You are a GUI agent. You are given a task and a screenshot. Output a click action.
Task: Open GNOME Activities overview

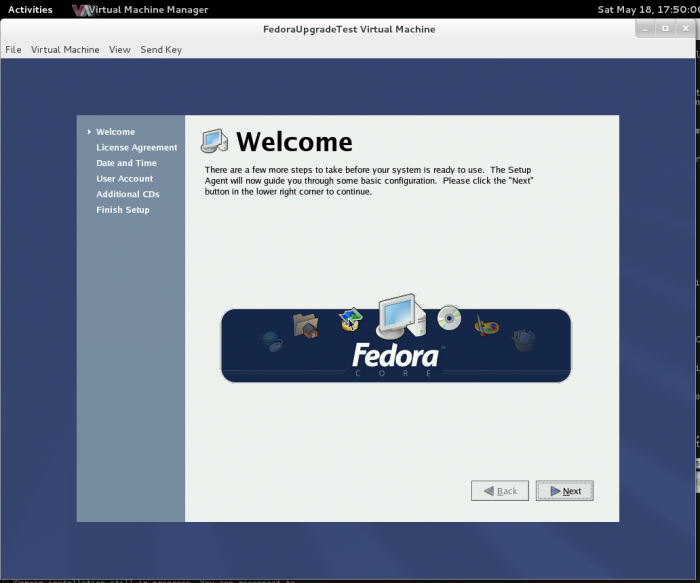coord(30,10)
